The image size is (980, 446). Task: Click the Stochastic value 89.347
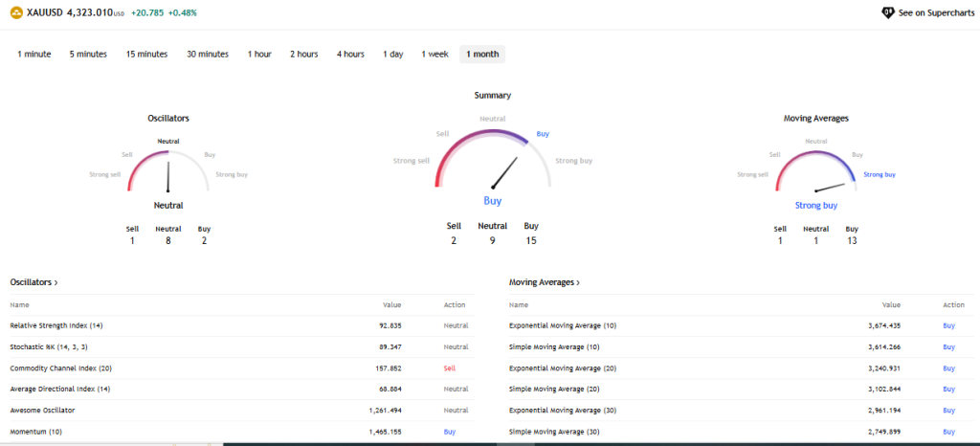(x=390, y=346)
